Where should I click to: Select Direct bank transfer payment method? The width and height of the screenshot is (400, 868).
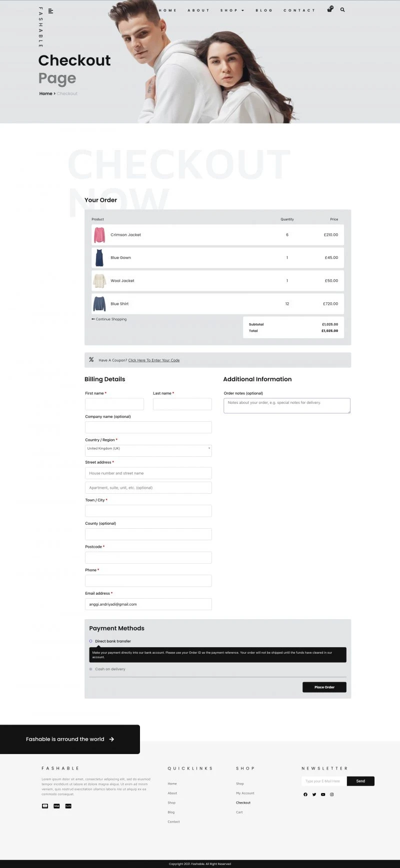[90, 641]
